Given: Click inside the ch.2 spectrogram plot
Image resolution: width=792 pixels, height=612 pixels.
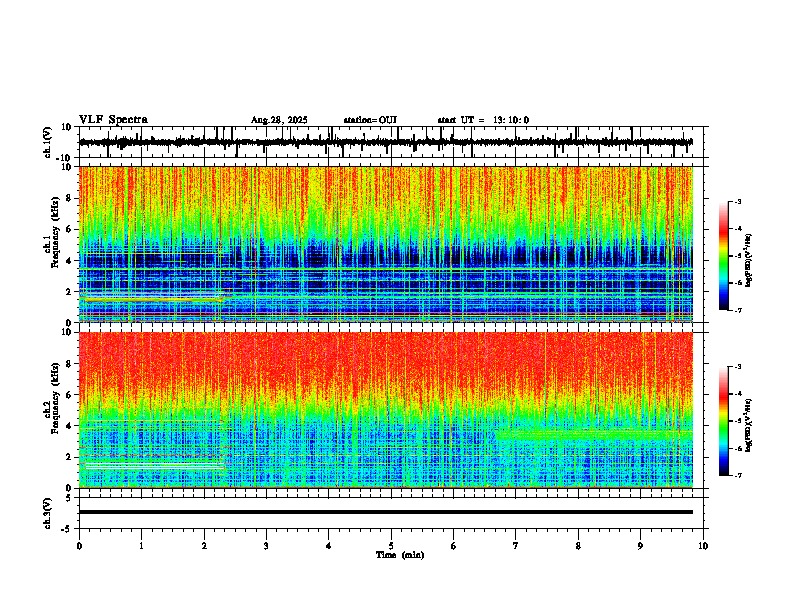Looking at the screenshot, I should (x=386, y=410).
